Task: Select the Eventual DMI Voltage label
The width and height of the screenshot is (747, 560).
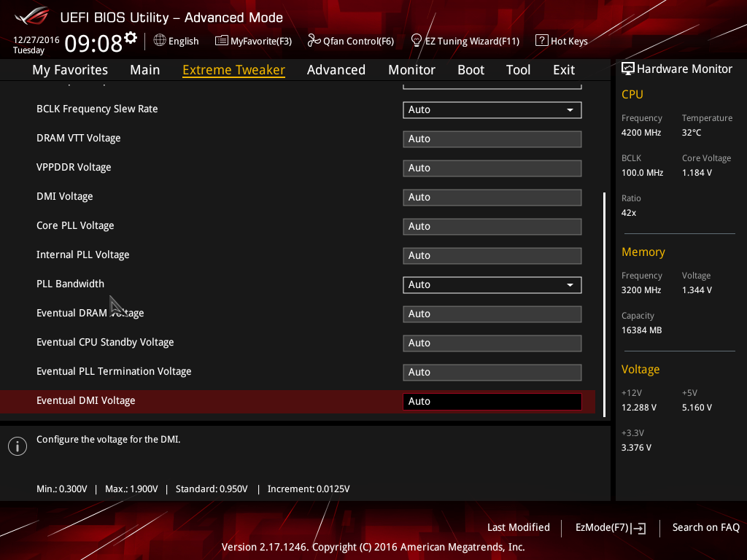Action: point(86,400)
